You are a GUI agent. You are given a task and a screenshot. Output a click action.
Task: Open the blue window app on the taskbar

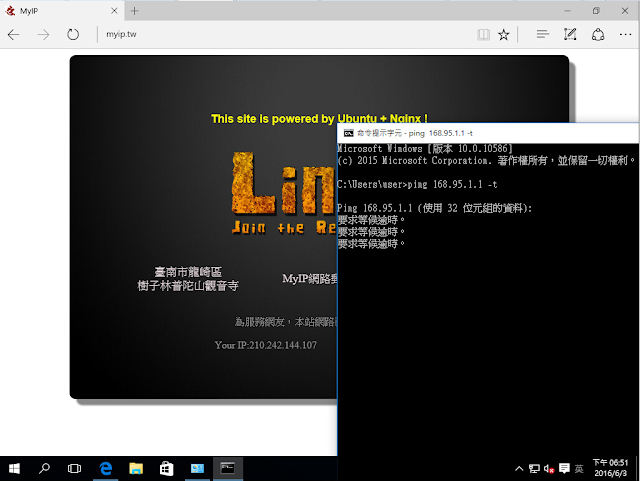(197, 468)
